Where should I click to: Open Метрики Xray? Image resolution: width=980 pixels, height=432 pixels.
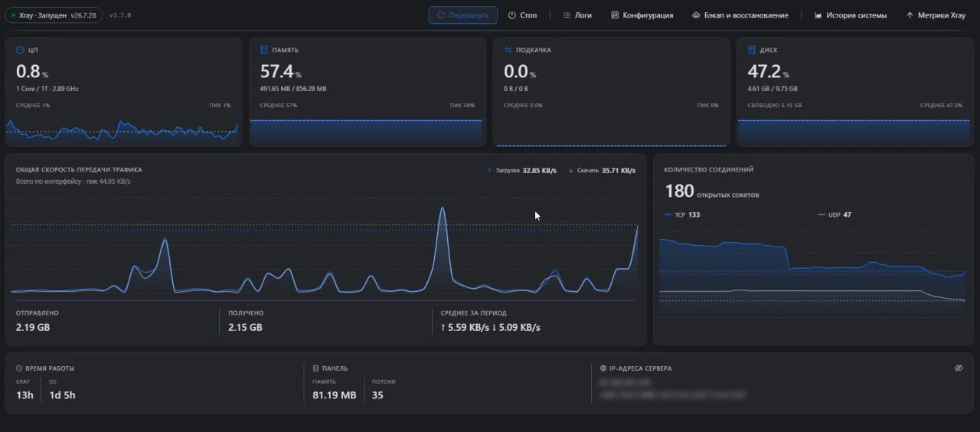click(936, 15)
